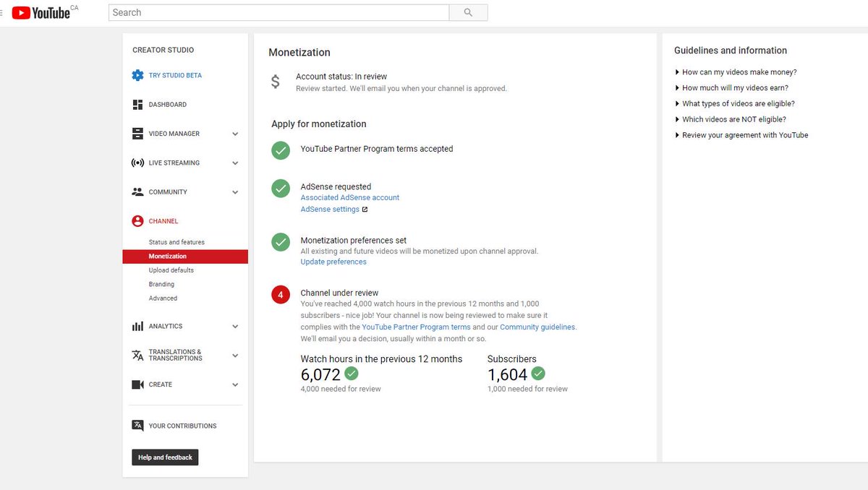This screenshot has width=868, height=490.
Task: Expand the Analytics section chevron
Action: (x=235, y=327)
